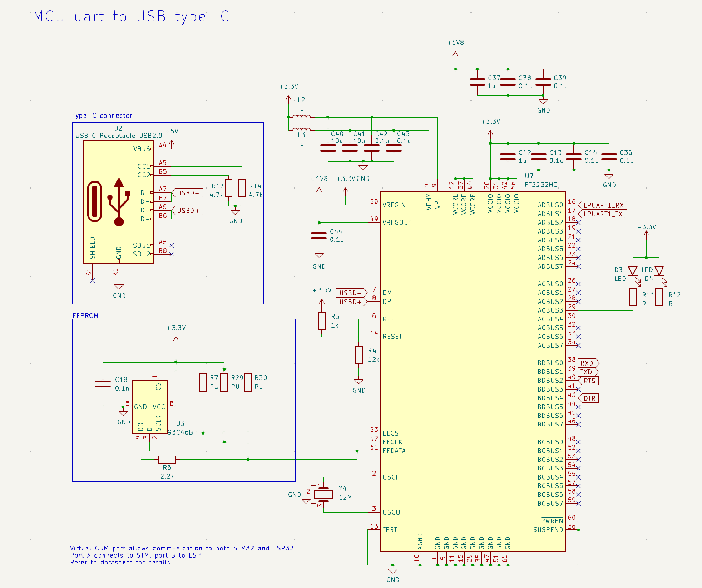The image size is (702, 588).
Task: Select the Virtual COM port note text
Action: click(x=182, y=555)
